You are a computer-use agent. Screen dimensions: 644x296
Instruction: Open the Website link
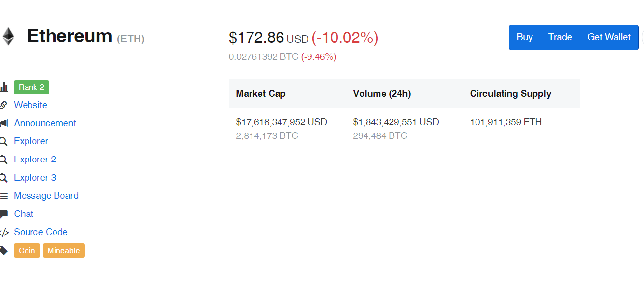coord(30,105)
